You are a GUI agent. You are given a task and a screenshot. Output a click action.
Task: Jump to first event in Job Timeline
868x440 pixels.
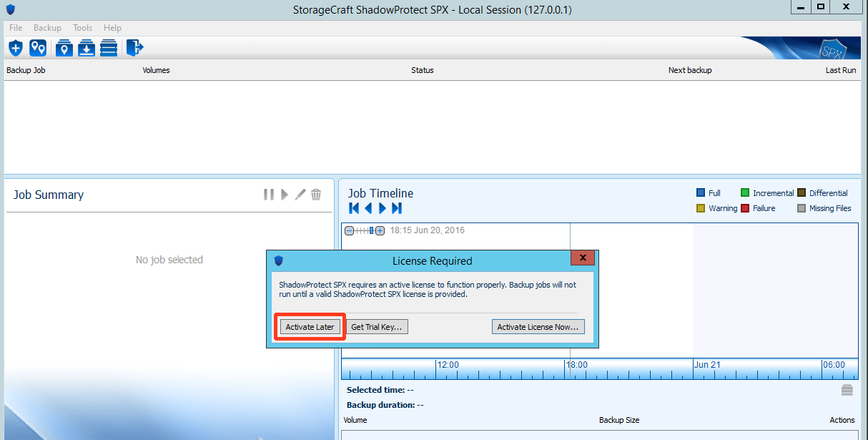tap(353, 208)
